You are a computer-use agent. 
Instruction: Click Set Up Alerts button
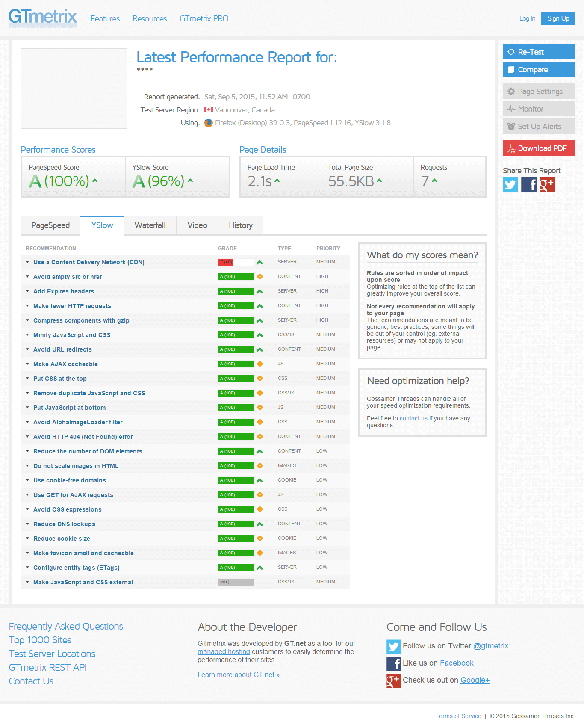(x=539, y=126)
